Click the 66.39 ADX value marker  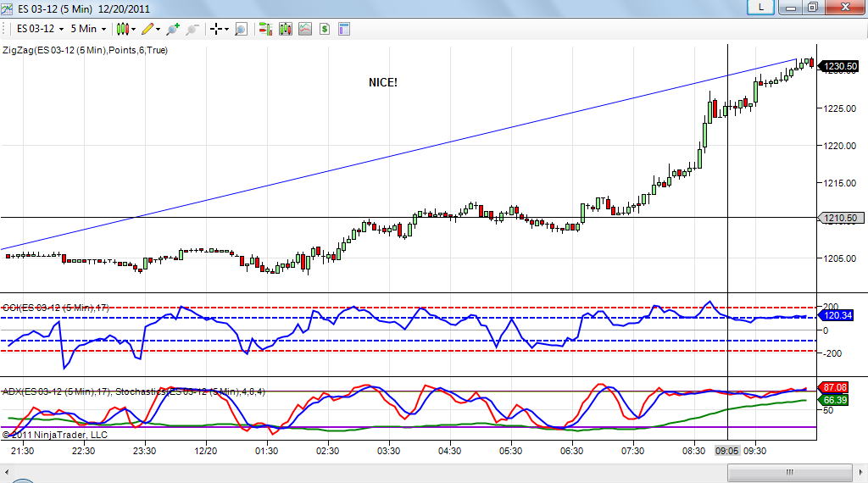click(x=834, y=400)
